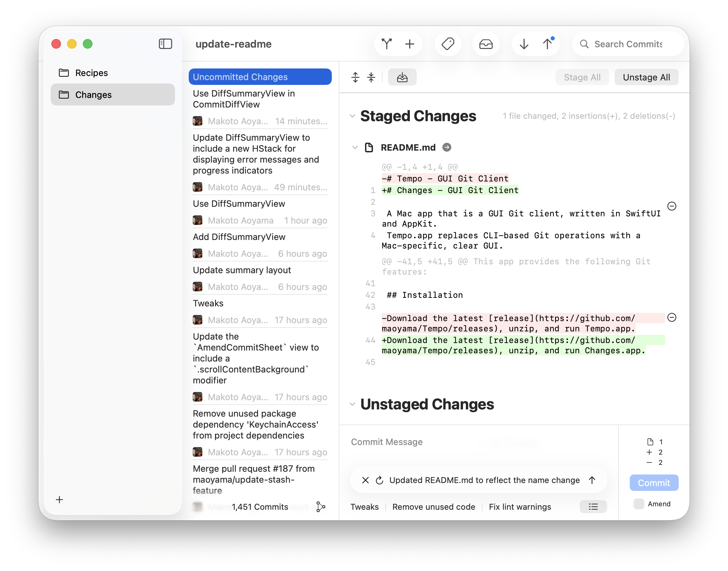
Task: Unstage the first README.md hunk
Action: click(x=672, y=206)
